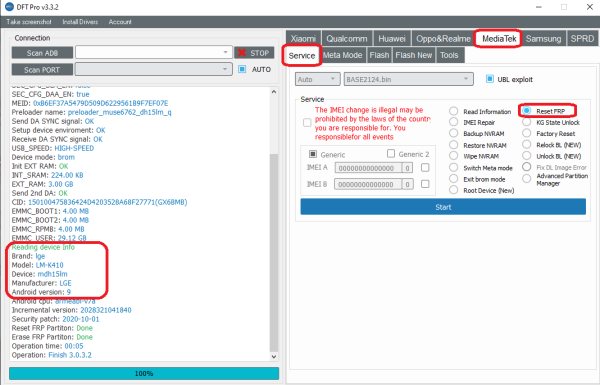
Task: Switch to the SPRD tab
Action: click(x=582, y=39)
